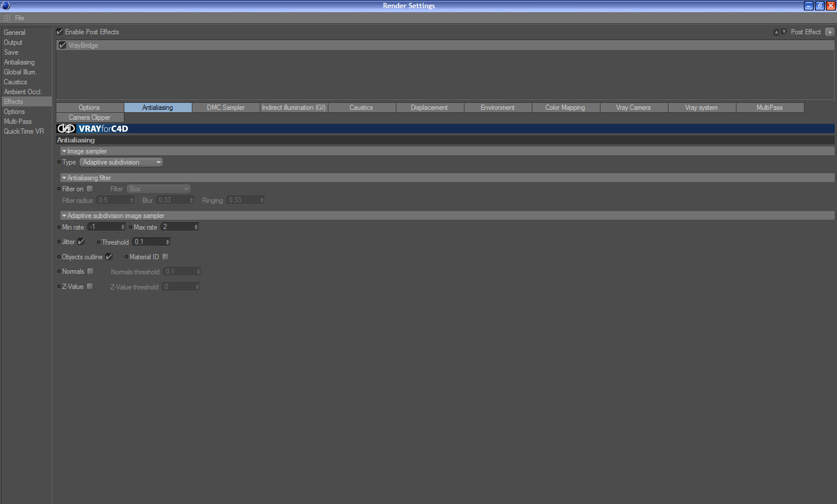Move post effect up with arrow icon
The height and width of the screenshot is (504, 837).
776,32
